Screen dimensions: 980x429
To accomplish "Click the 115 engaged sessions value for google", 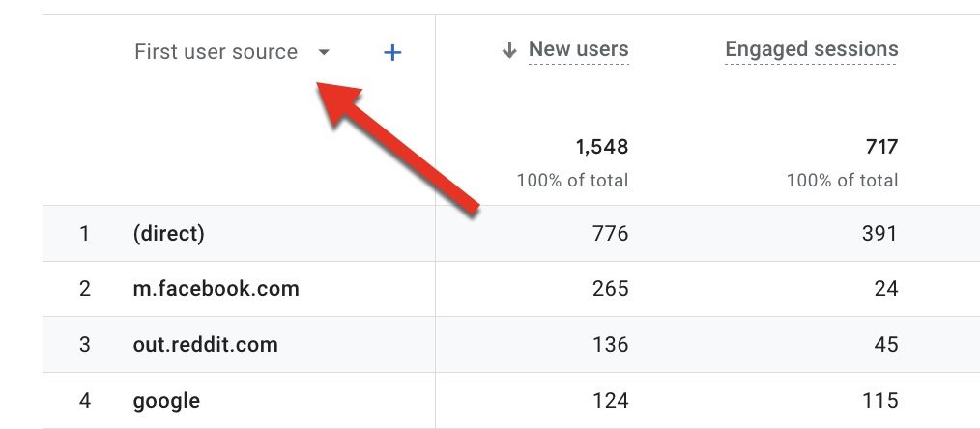I will (x=880, y=400).
